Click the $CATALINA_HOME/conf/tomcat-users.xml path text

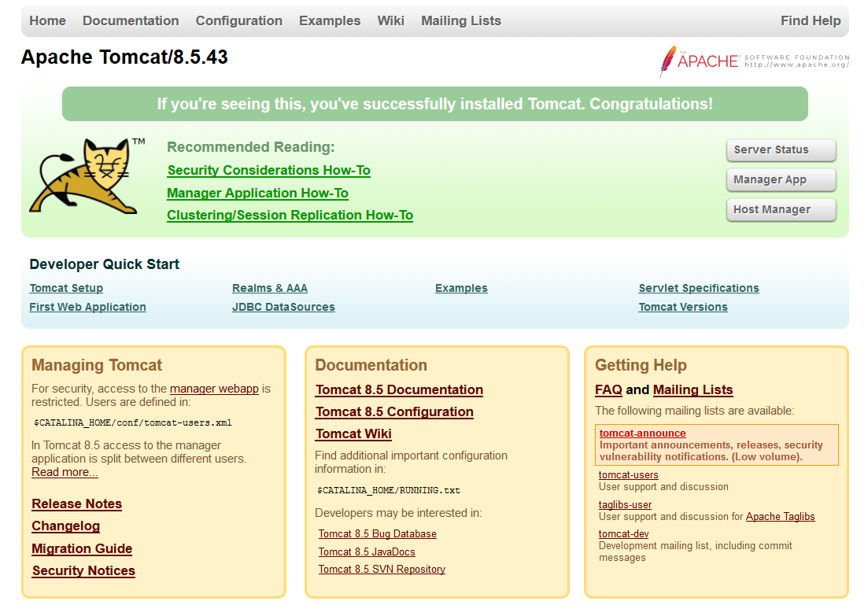click(x=133, y=423)
